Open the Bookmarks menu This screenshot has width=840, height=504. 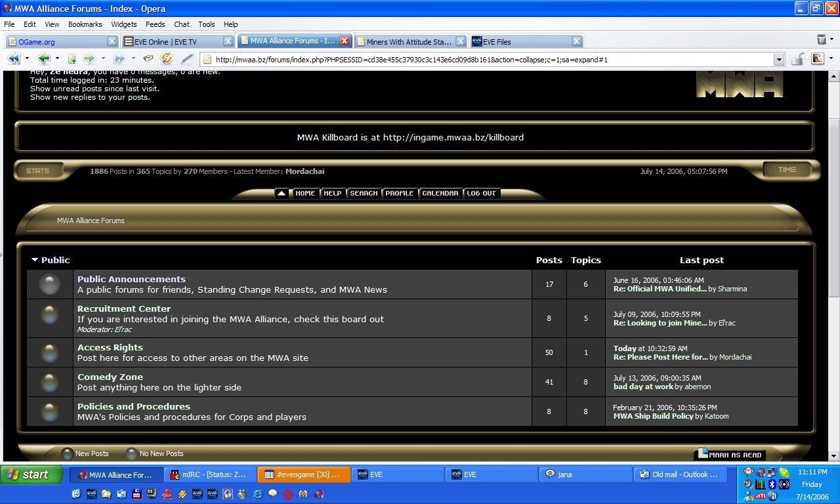[x=85, y=24]
